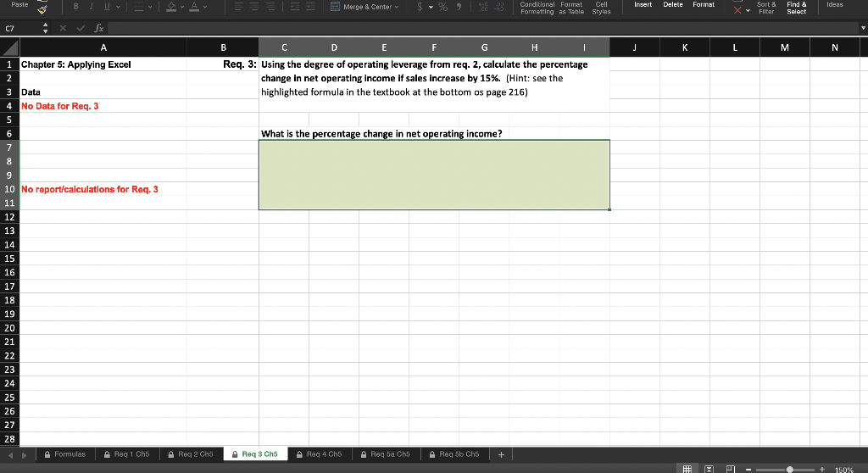The image size is (868, 473).
Task: Switch to the Req 1 Ch5 tab
Action: (x=127, y=454)
